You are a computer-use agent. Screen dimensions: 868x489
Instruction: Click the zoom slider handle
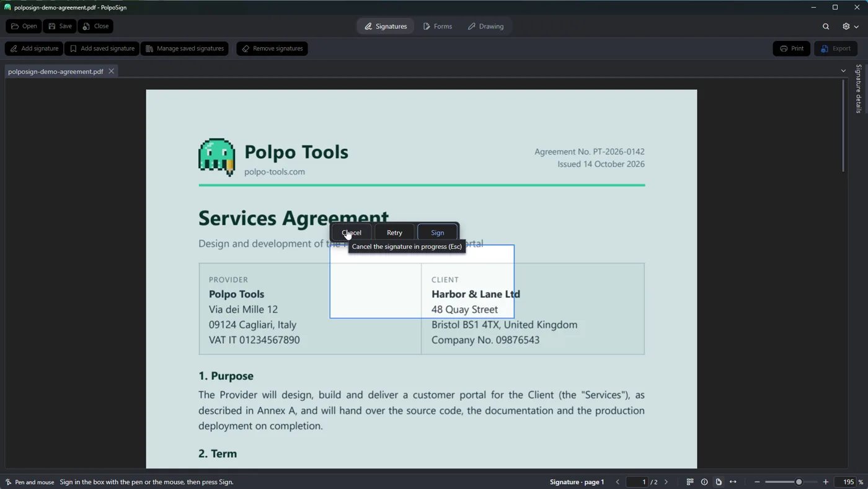[799, 482]
